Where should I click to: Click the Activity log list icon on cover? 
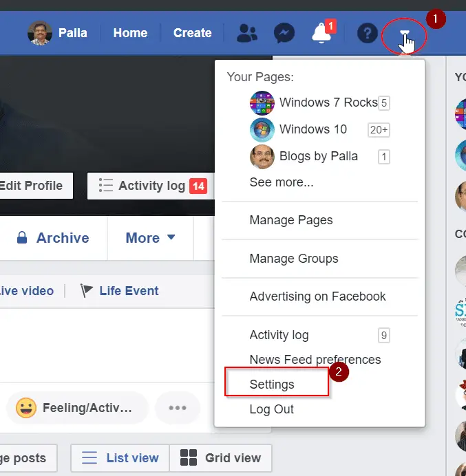click(106, 185)
